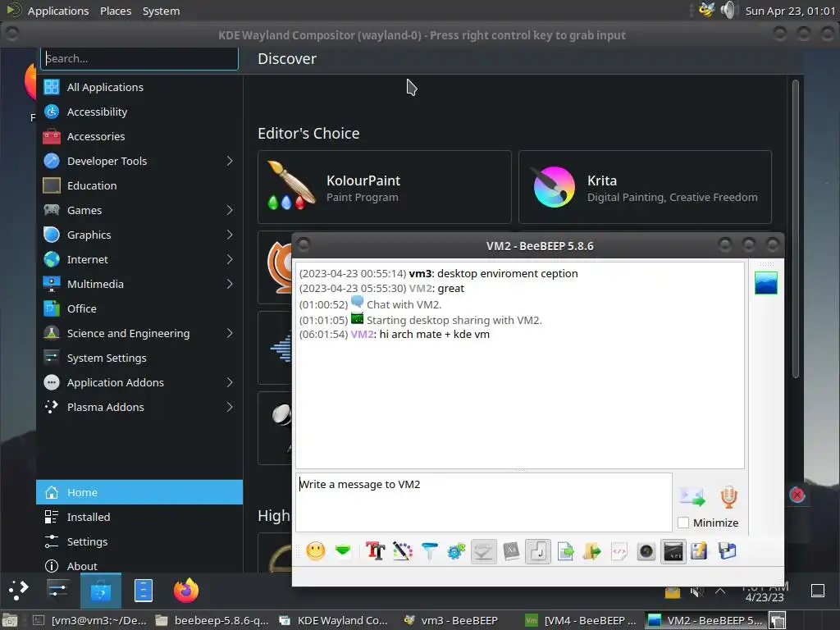Open the Settings page in Discover
The image size is (840, 630).
(139, 541)
